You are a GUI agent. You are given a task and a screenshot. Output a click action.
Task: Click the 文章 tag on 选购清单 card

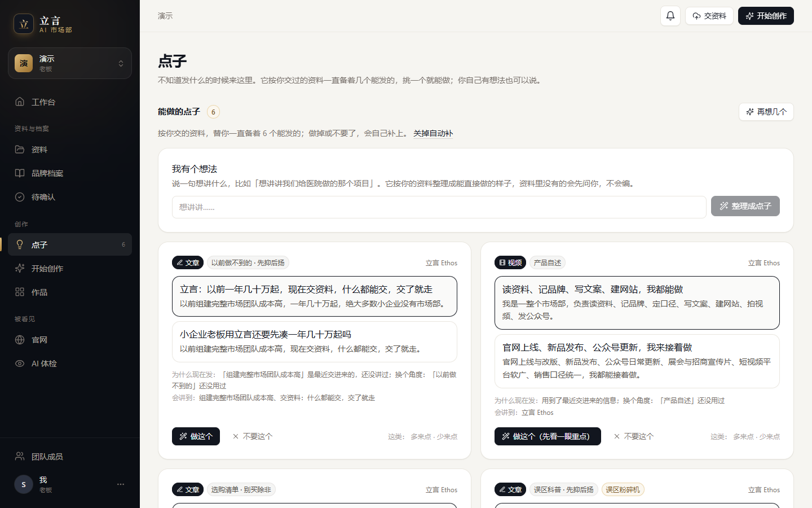[188, 489]
